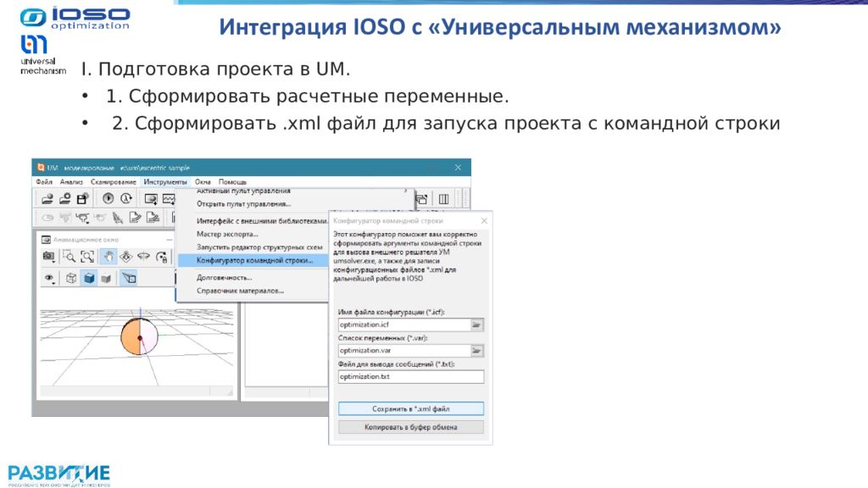Screen dimensions: 868x488
Task: Open the Анализ menu
Action: (71, 181)
